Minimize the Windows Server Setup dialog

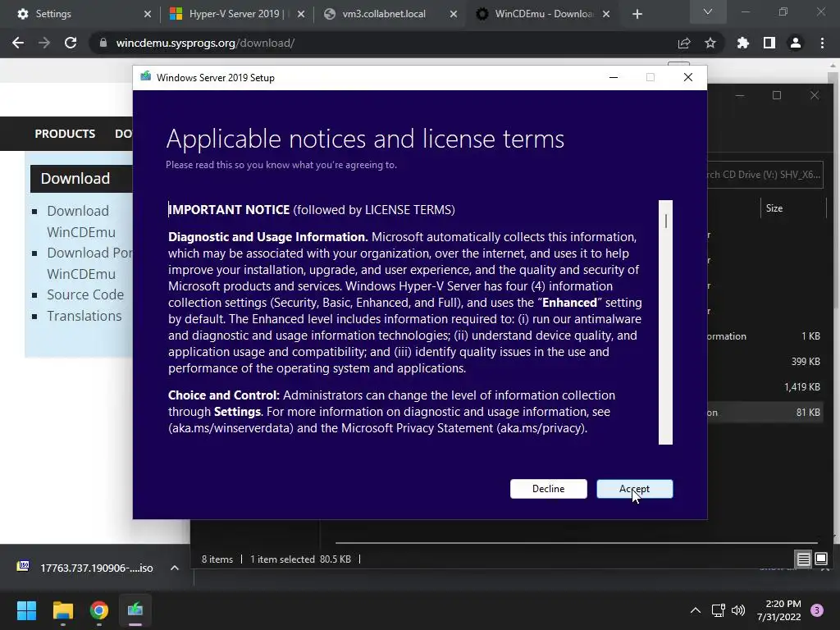[x=614, y=78]
